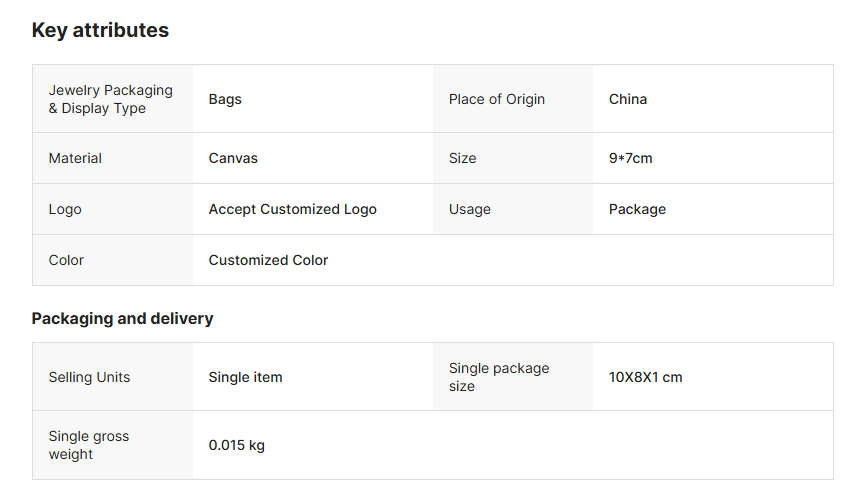Click the Size attribute label
This screenshot has height=494, width=849.
[463, 158]
